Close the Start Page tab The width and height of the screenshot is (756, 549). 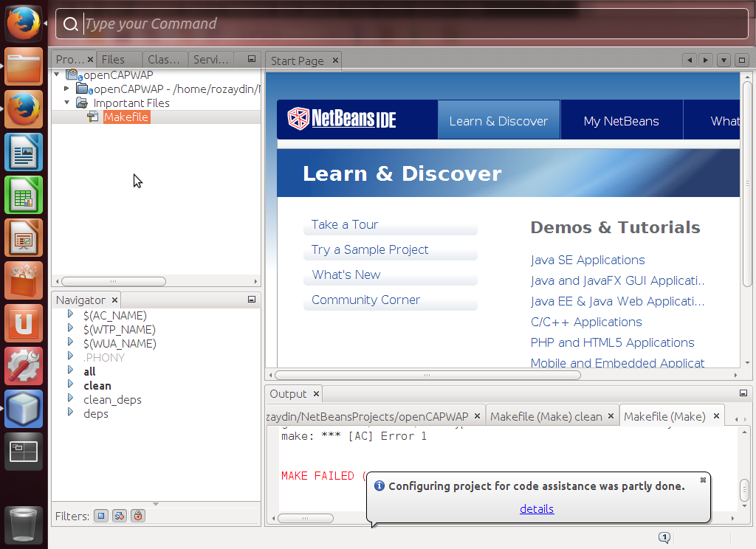tap(335, 61)
